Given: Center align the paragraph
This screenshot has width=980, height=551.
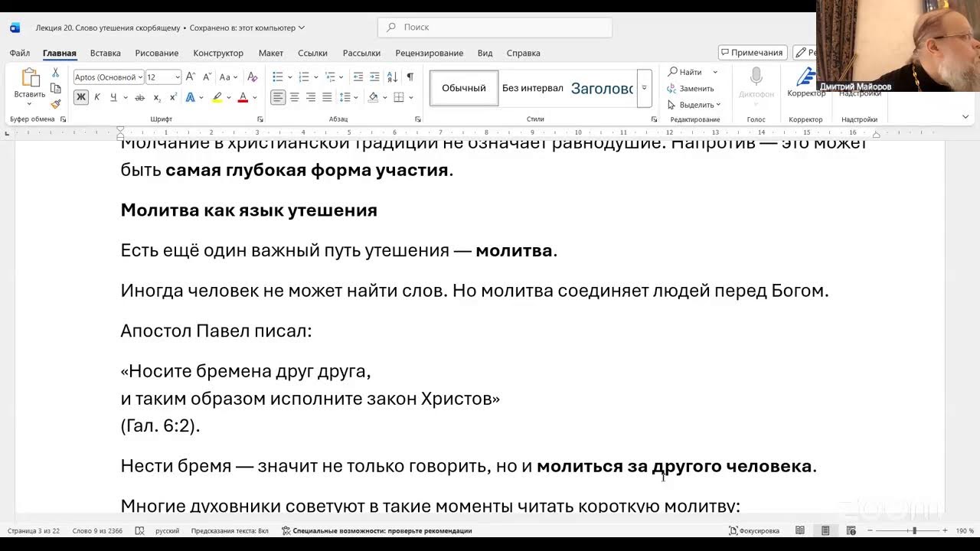Looking at the screenshot, I should point(294,97).
